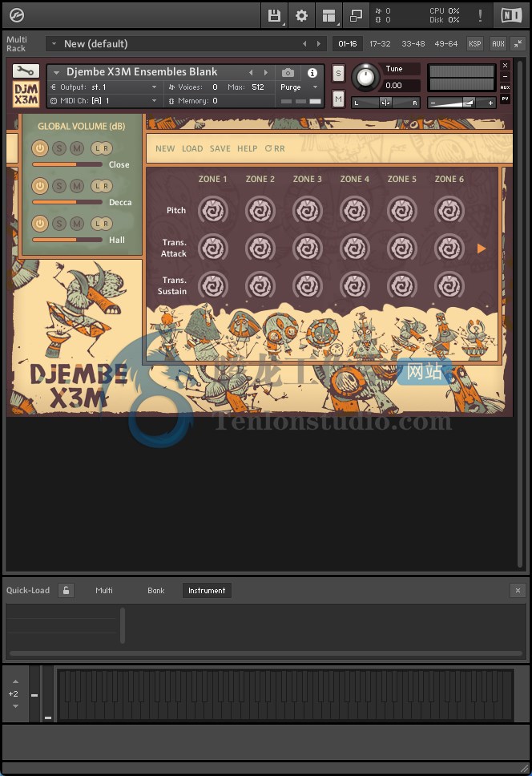The height and width of the screenshot is (776, 532).
Task: Click the pan center icon below Tune
Action: (385, 103)
